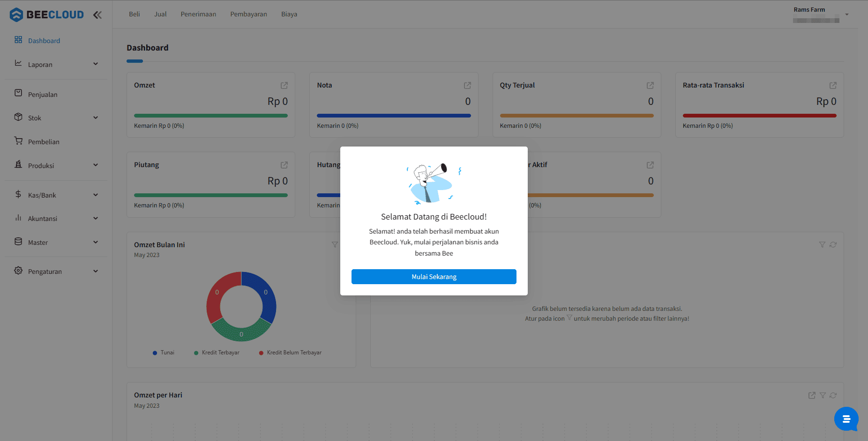Open the Biaya top menu
Screen dimensions: 868x441
pos(289,14)
